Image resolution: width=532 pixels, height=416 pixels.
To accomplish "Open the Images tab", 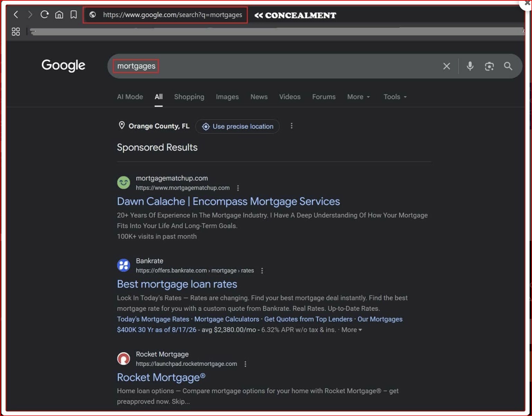I will (227, 97).
